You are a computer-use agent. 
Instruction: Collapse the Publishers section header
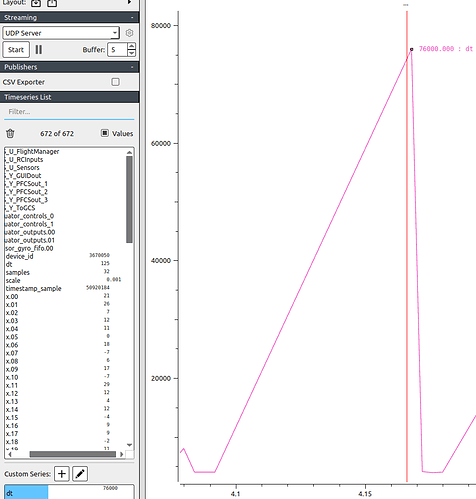69,67
